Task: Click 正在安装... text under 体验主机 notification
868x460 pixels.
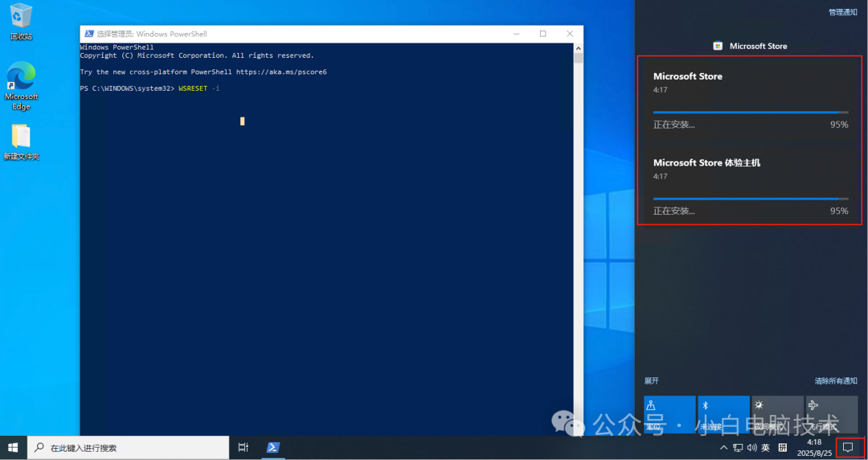Action: tap(674, 212)
